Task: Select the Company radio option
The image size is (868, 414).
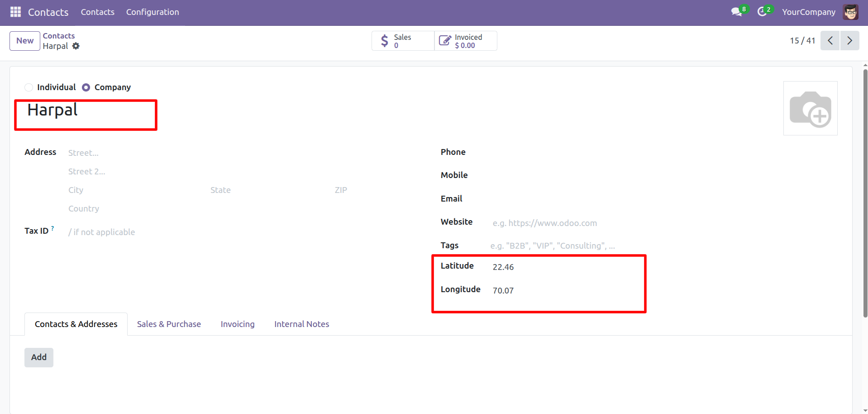Action: (86, 87)
